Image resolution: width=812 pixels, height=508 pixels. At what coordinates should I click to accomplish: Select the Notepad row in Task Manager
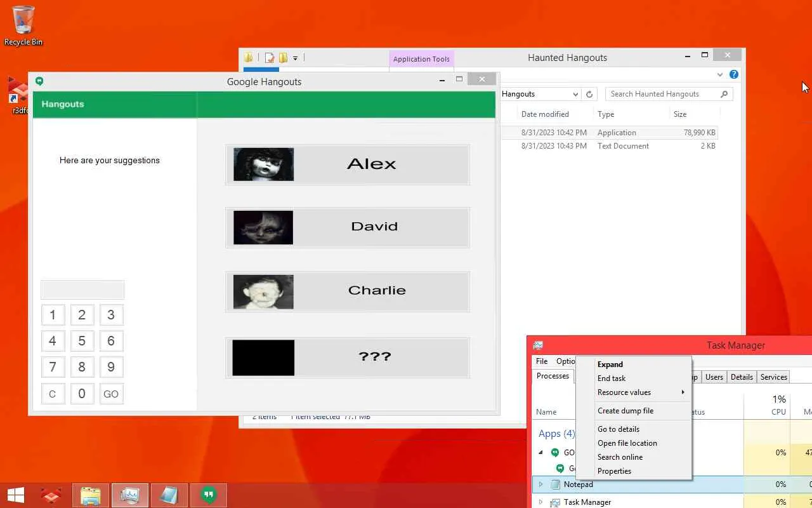coord(672,485)
